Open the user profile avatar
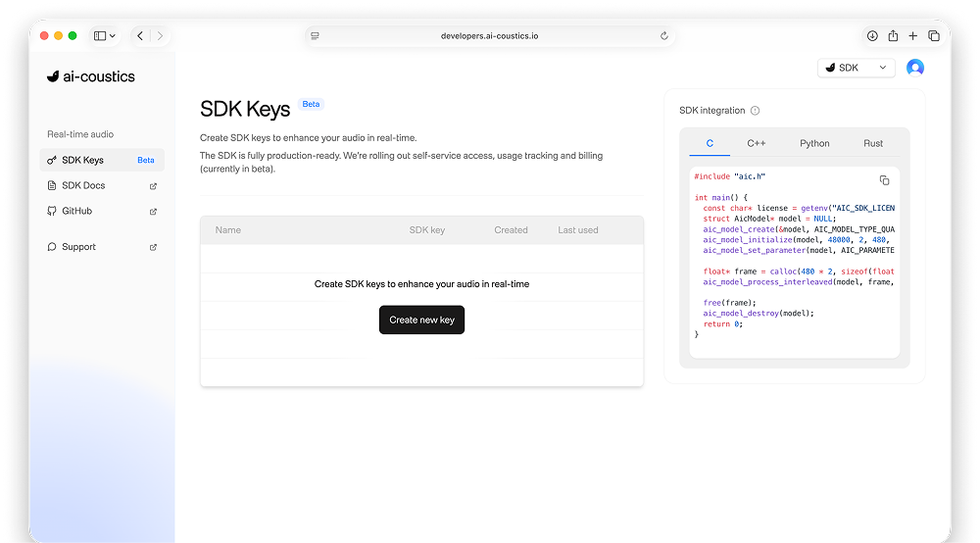The image size is (980, 543). pos(914,68)
